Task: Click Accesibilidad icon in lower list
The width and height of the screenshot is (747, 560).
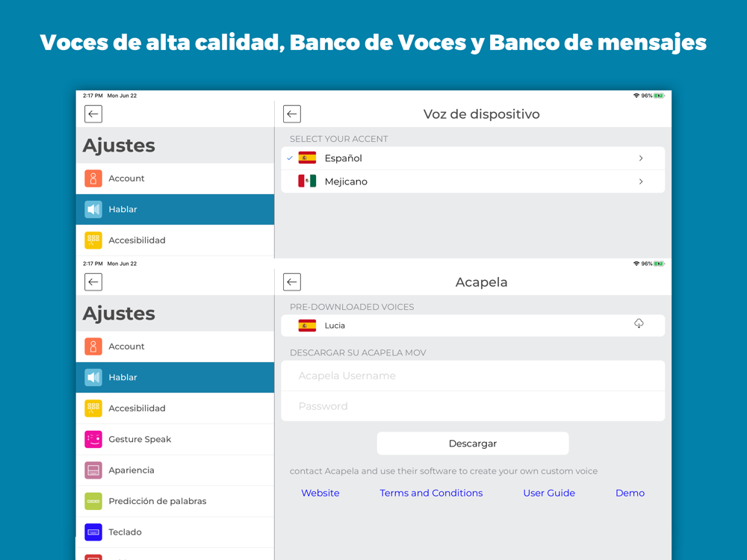Action: 93,408
